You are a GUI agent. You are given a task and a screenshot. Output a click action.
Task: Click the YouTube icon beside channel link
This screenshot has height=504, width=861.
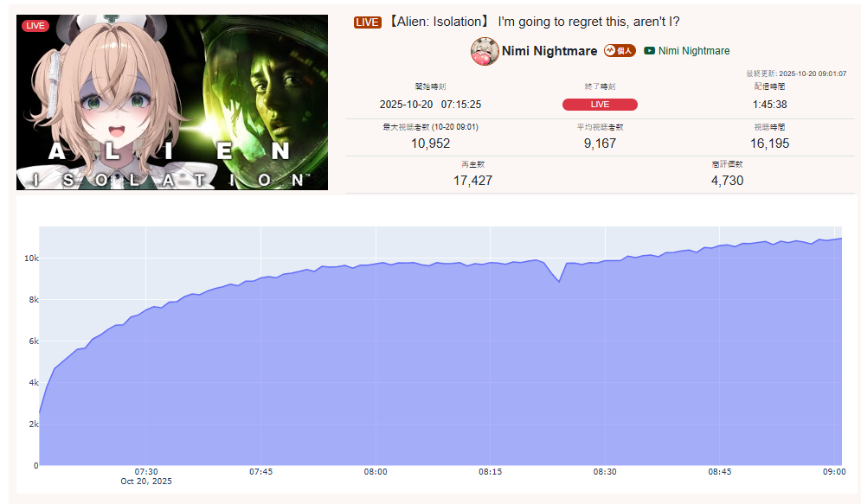[x=649, y=50]
